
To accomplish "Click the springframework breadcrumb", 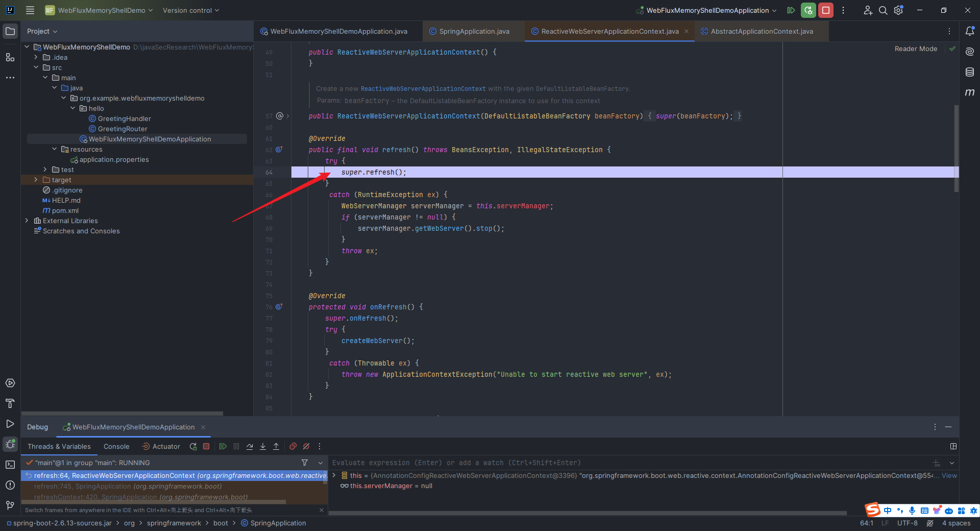I will pyautogui.click(x=174, y=523).
